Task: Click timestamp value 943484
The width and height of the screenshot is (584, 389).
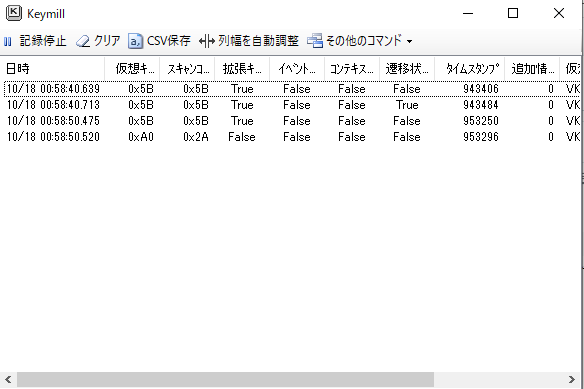Action: tap(481, 105)
